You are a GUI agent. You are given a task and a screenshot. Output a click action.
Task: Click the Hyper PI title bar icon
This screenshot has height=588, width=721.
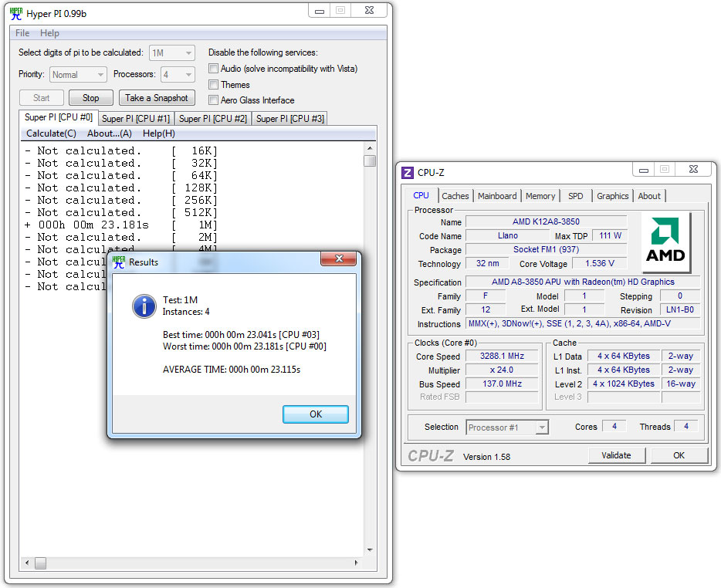coord(15,12)
